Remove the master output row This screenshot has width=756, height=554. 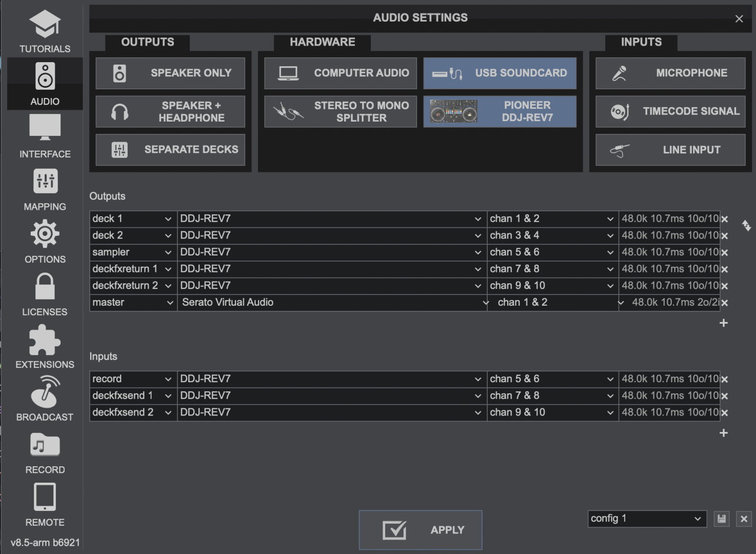[724, 303]
